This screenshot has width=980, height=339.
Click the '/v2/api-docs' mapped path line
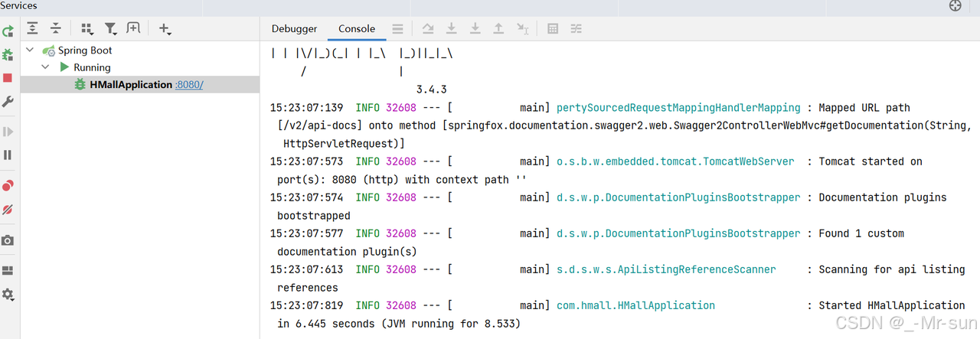pyautogui.click(x=624, y=125)
